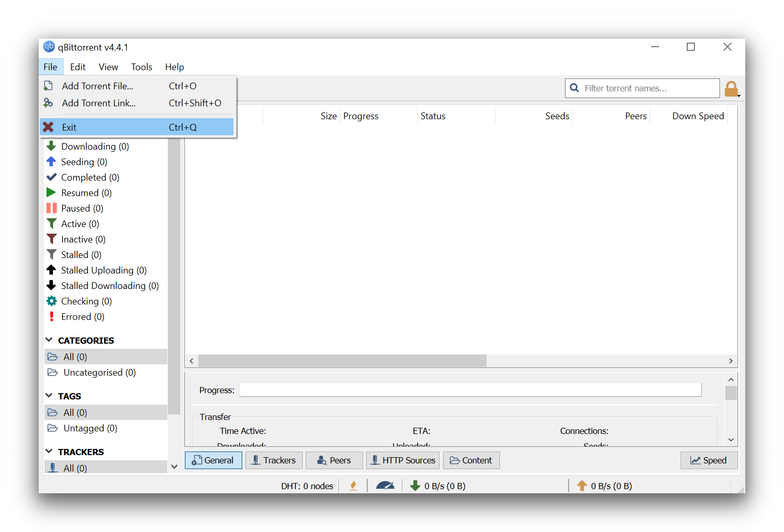Screen dimensions: 784x532
Task: Choose Add Torrent File from File menu
Action: 137,86
